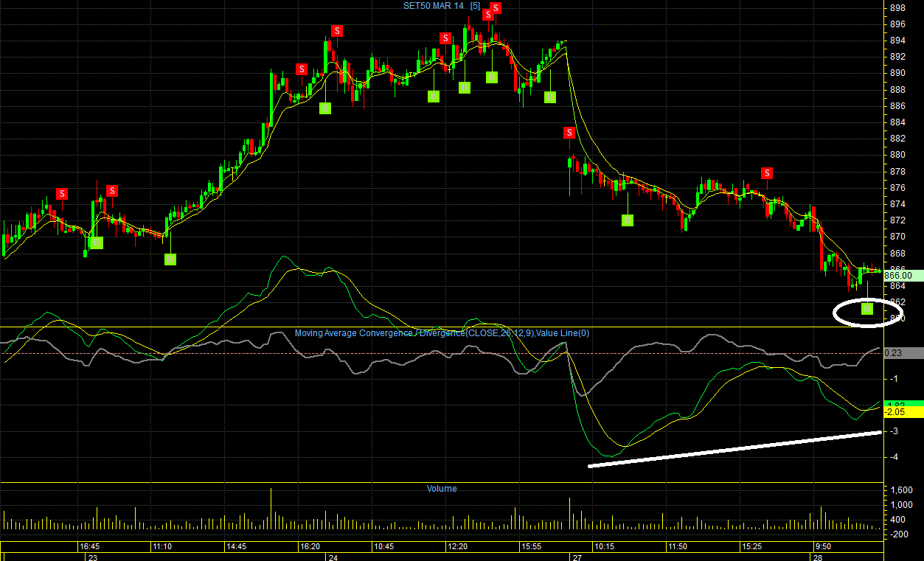The image size is (924, 561).
Task: Click the 12:20 time axis label
Action: coord(457,547)
